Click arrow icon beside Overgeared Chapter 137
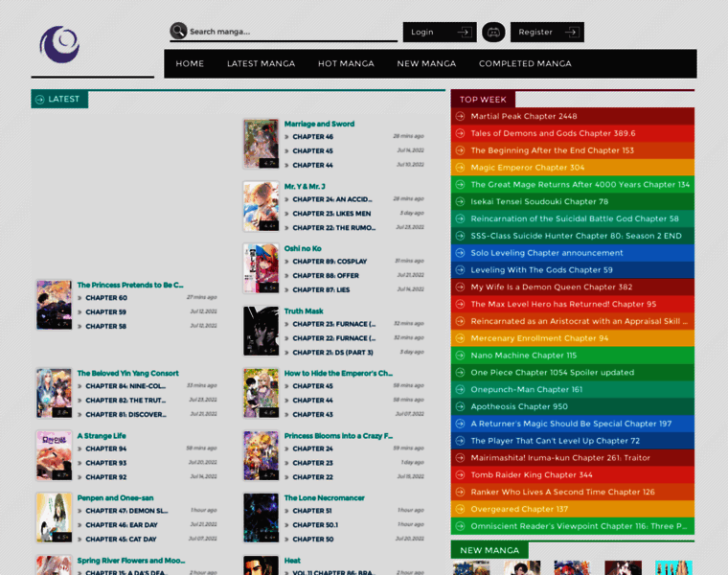 coord(460,509)
